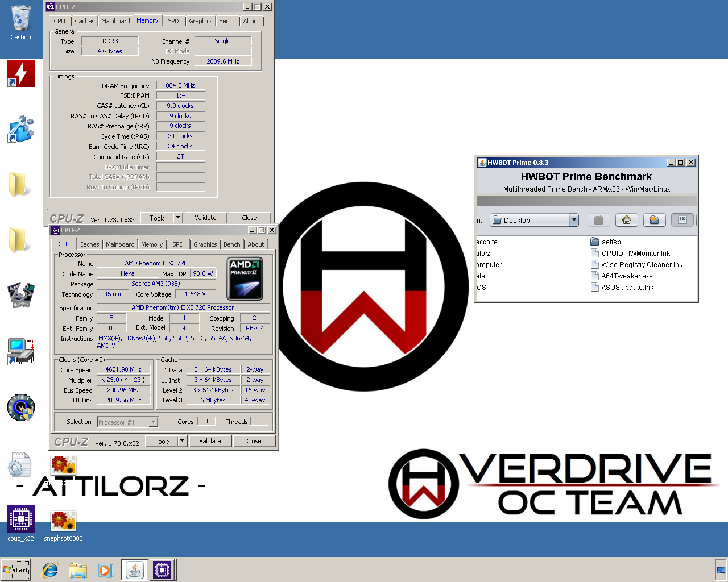Click the AMD Phenom II logo

tap(245, 278)
